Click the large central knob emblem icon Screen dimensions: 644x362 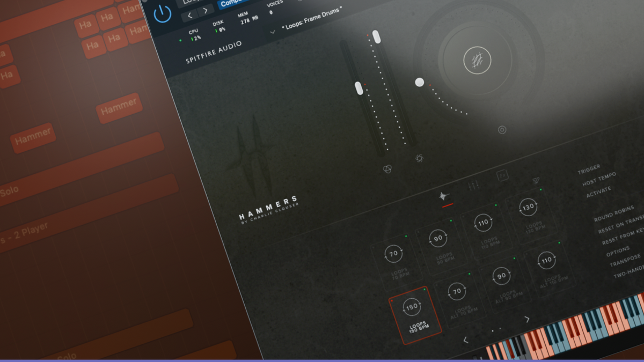(x=474, y=61)
